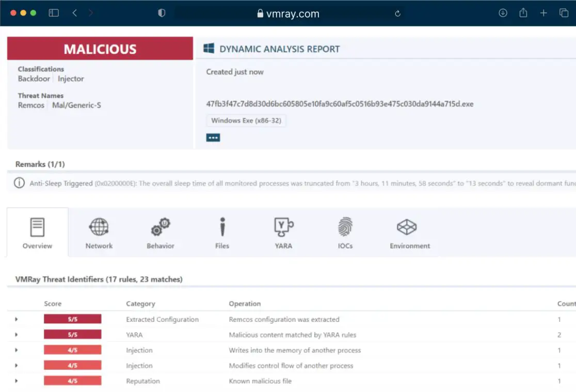This screenshot has height=392, width=576.
Task: Click the Backdoor classification label
Action: [x=34, y=78]
